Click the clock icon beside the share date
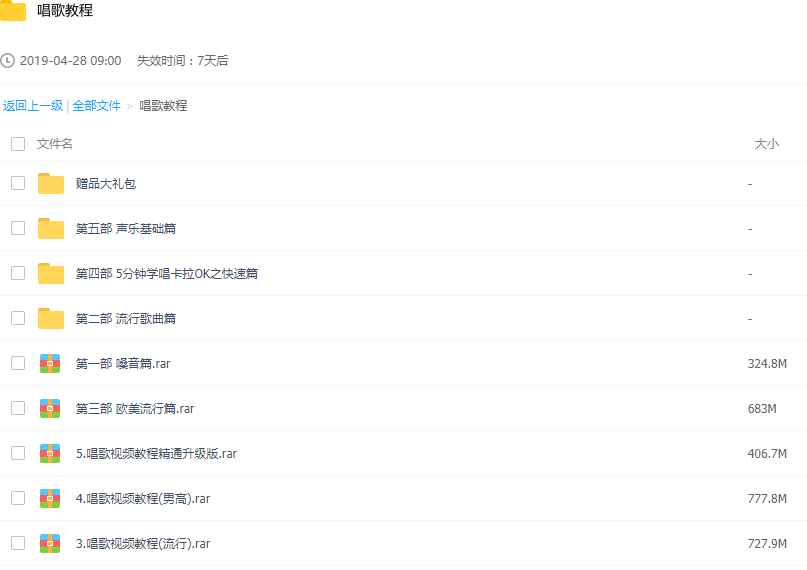 coord(8,61)
